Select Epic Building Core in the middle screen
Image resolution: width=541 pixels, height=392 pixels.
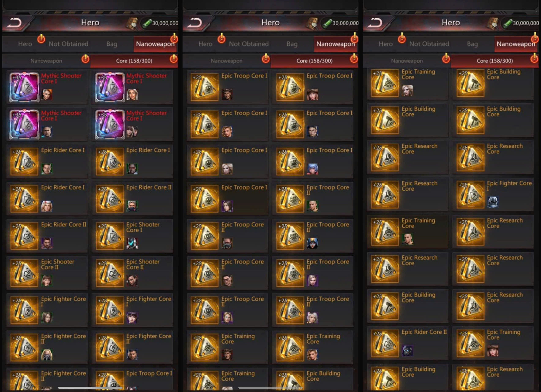(313, 379)
